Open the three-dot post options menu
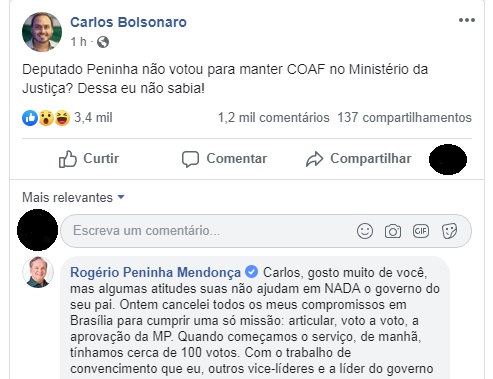 [466, 20]
